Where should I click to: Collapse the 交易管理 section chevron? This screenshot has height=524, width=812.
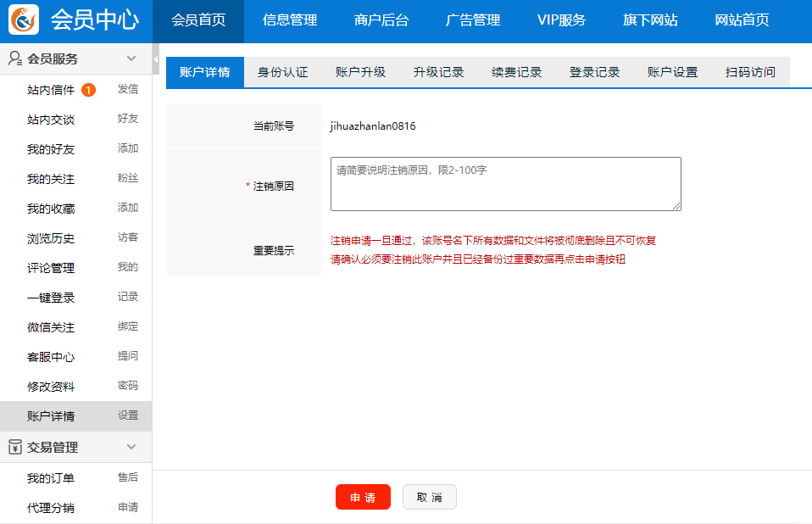(131, 447)
